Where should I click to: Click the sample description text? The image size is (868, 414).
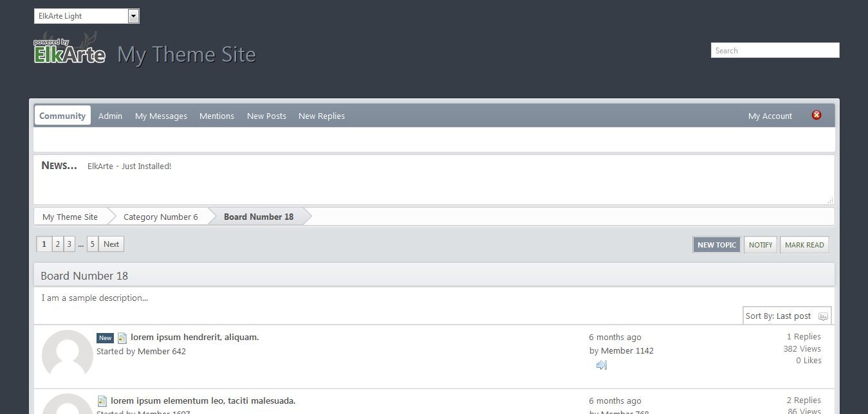(95, 298)
